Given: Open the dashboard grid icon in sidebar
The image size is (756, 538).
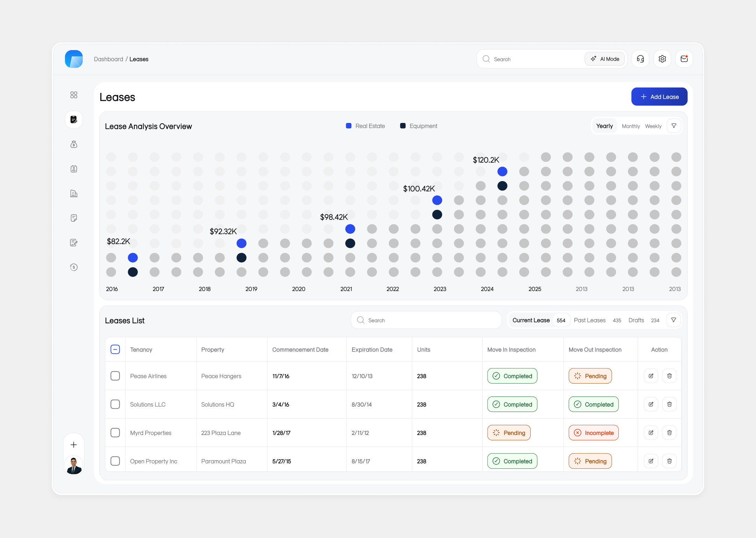Looking at the screenshot, I should pyautogui.click(x=73, y=95).
